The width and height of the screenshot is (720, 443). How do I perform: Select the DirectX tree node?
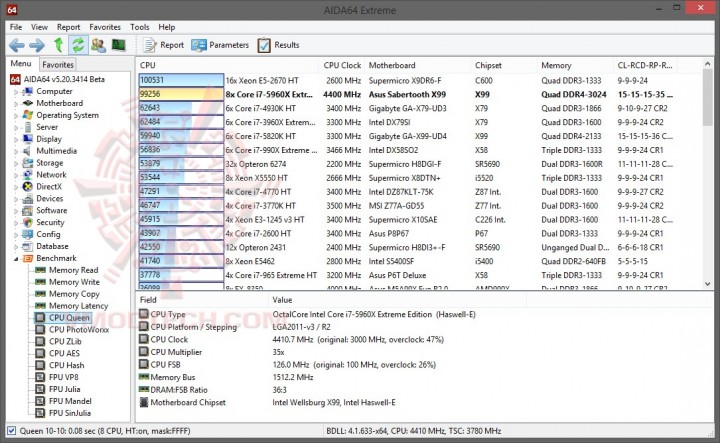click(x=49, y=187)
